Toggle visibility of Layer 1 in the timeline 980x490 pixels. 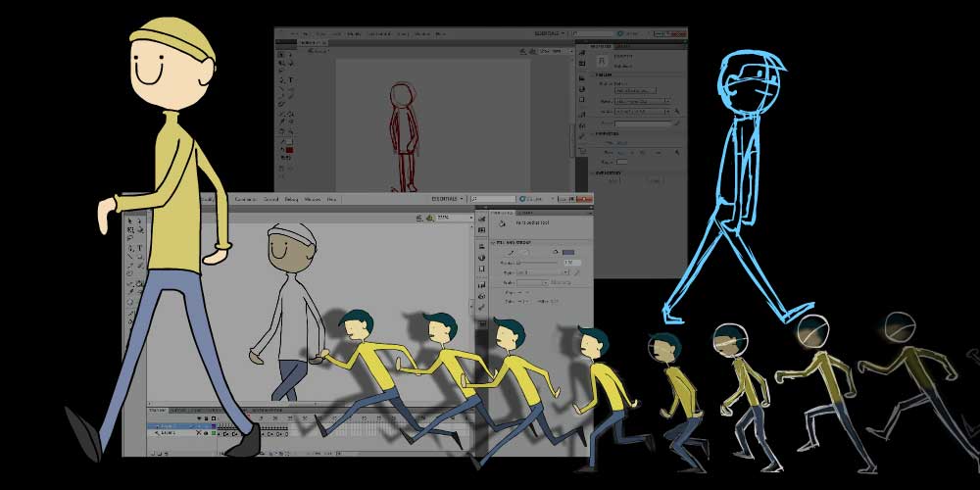tap(199, 431)
